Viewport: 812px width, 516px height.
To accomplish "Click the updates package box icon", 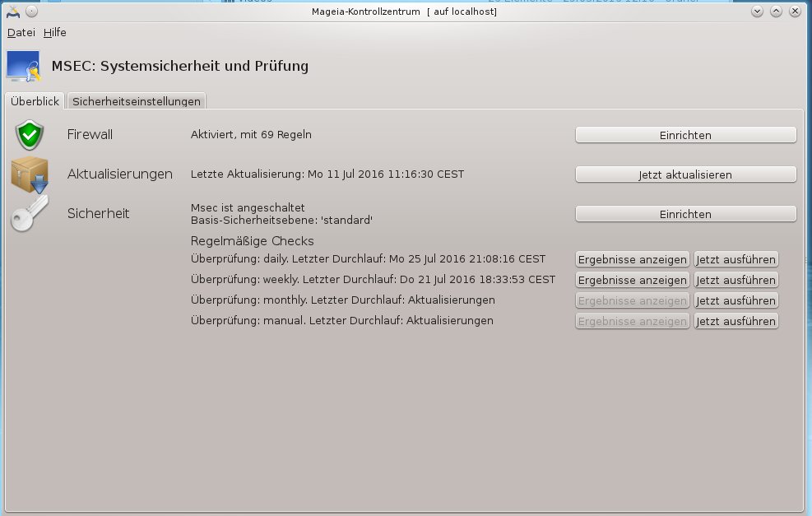I will [x=30, y=174].
